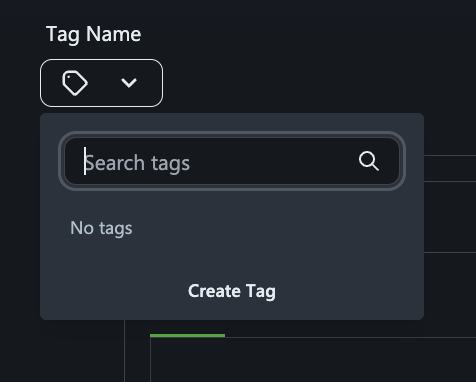Screen dimensions: 476x382
Task: Click the rounded outlined Tag Name dropdown box
Action: click(101, 83)
